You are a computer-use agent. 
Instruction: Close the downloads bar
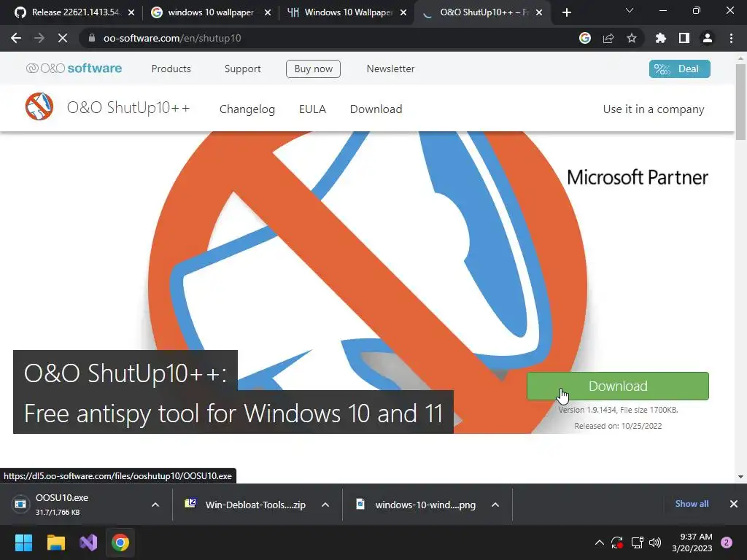(x=734, y=504)
